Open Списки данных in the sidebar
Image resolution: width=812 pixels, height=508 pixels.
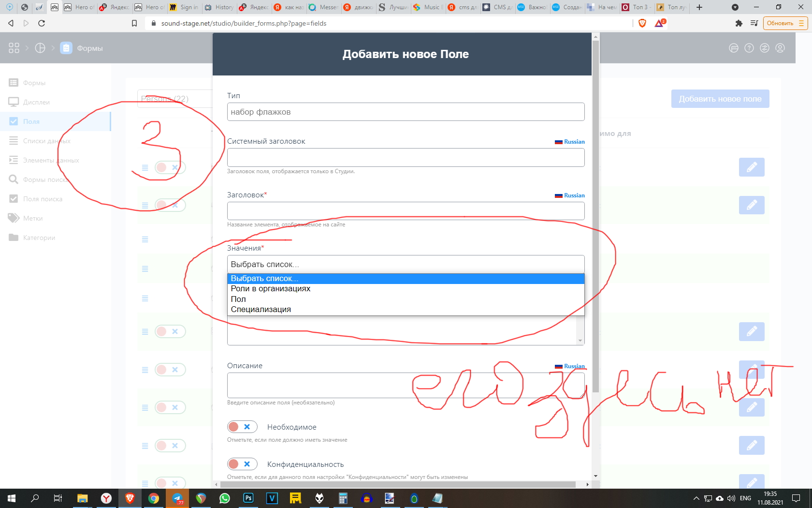(46, 141)
